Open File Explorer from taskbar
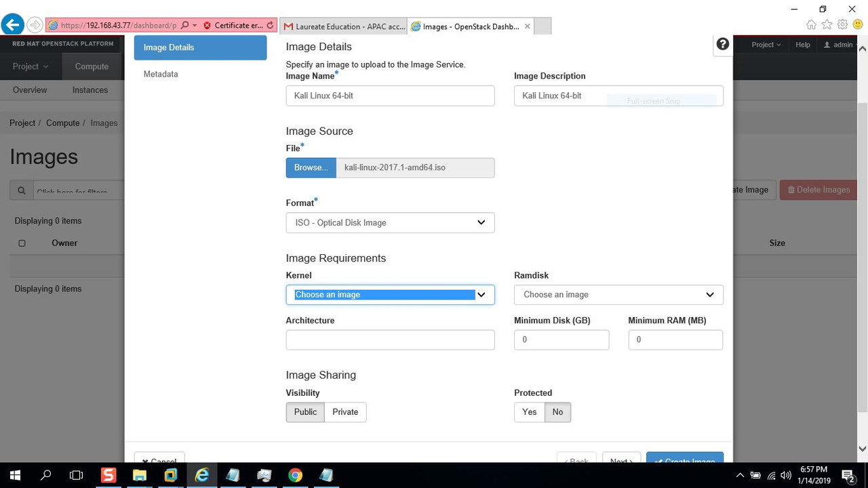868x488 pixels. pyautogui.click(x=140, y=475)
